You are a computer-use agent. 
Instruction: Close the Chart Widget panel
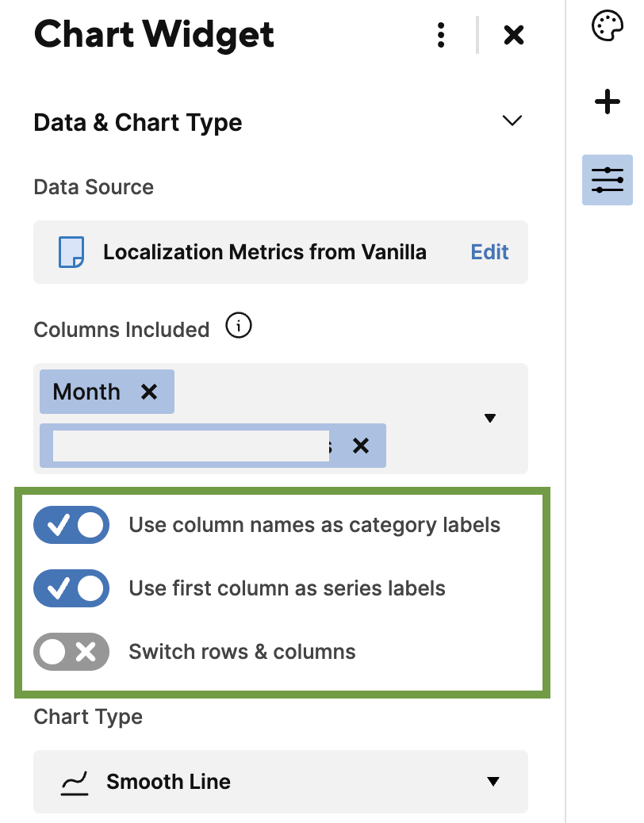[513, 35]
